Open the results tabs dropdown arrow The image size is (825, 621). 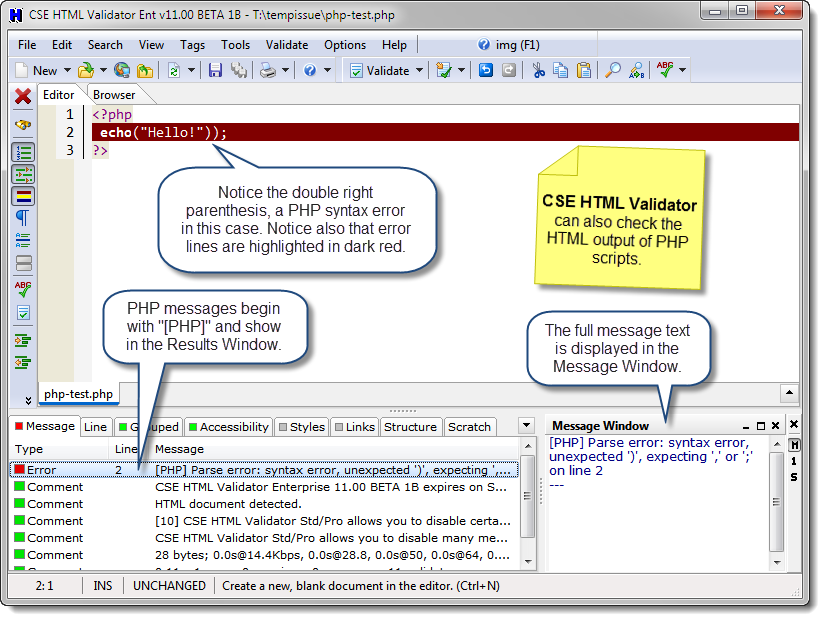527,425
